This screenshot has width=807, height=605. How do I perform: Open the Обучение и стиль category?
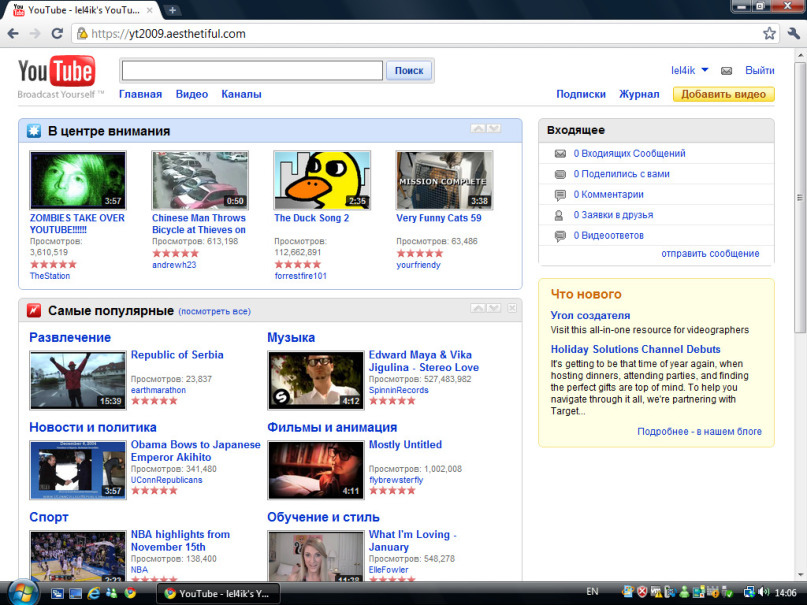[x=323, y=517]
